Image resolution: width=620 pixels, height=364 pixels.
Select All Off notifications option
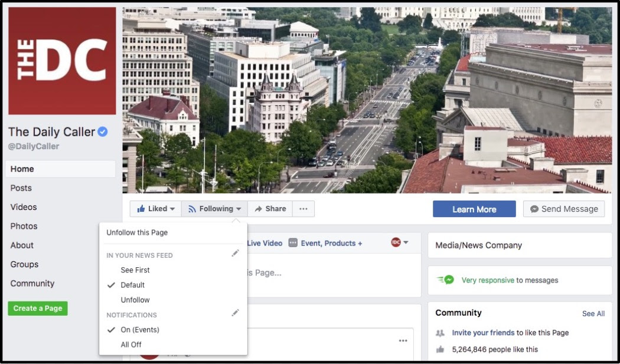tap(131, 345)
